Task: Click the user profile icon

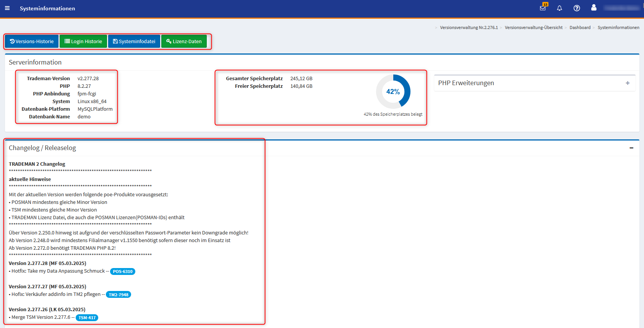Action: pos(594,8)
